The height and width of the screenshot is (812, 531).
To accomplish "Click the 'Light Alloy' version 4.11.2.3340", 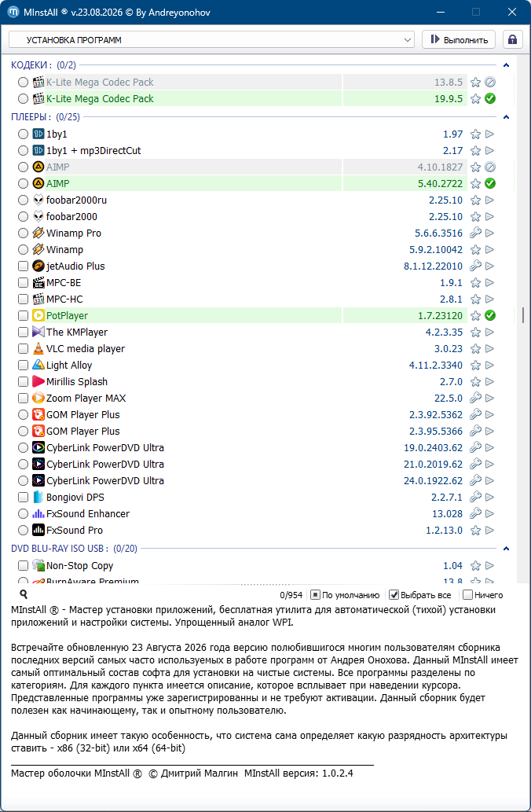I will pyautogui.click(x=436, y=365).
